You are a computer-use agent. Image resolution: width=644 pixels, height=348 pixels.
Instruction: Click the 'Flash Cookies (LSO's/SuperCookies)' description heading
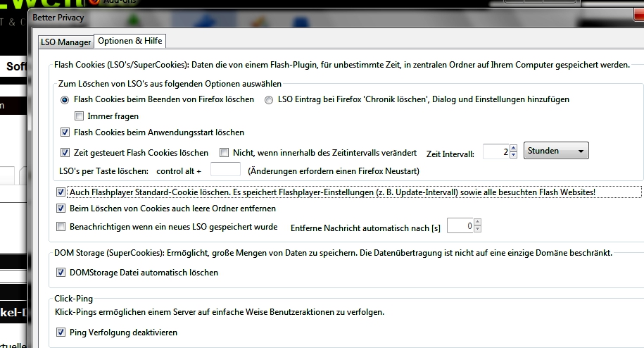[342, 65]
